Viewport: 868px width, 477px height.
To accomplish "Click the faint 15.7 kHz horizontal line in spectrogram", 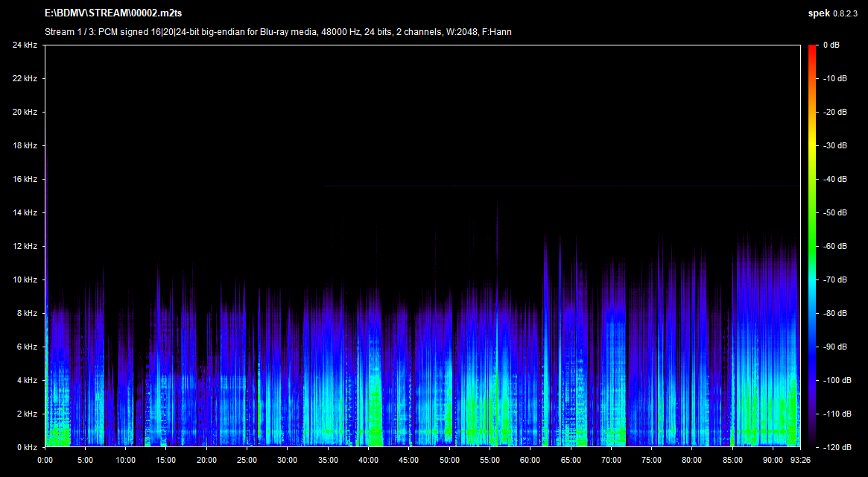I will pyautogui.click(x=559, y=186).
